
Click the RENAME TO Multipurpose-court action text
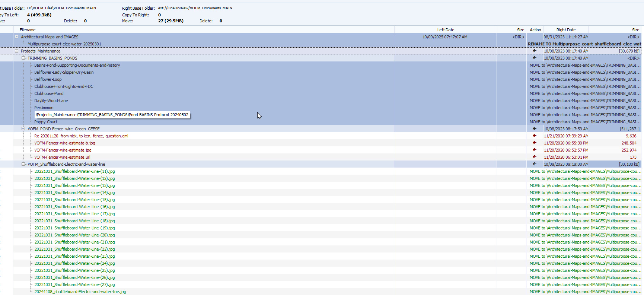[x=584, y=44]
